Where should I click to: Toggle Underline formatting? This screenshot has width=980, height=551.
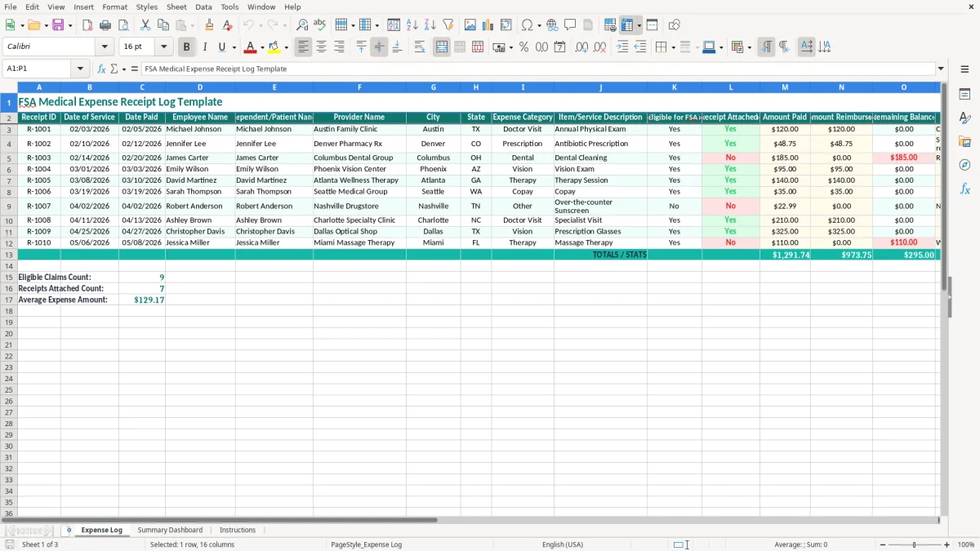(221, 47)
